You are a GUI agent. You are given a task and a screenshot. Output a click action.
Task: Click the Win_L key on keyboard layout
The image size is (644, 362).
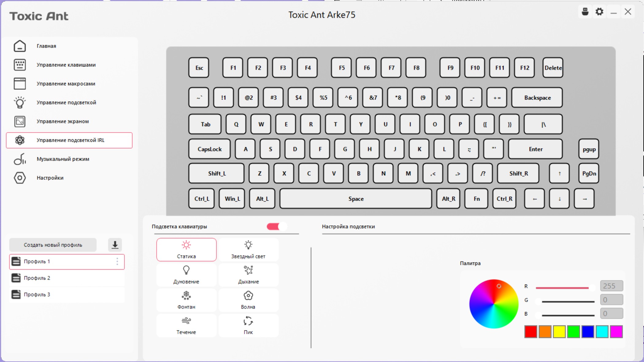click(x=232, y=199)
